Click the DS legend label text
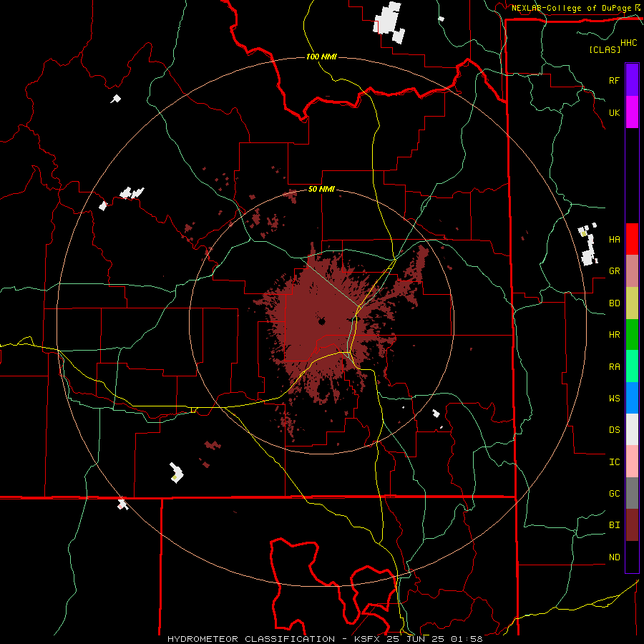The height and width of the screenshot is (644, 644). 614,430
